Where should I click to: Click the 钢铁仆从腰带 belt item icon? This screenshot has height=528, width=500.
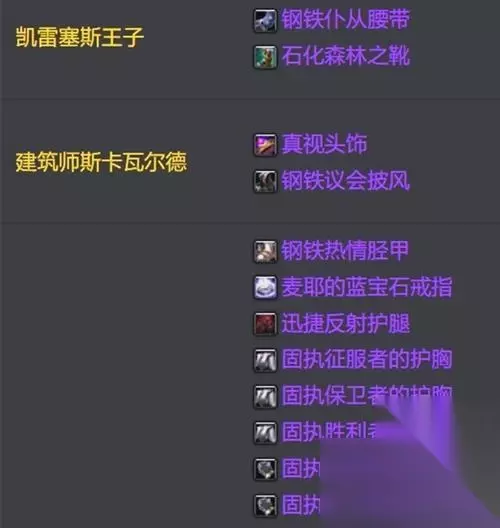(265, 21)
